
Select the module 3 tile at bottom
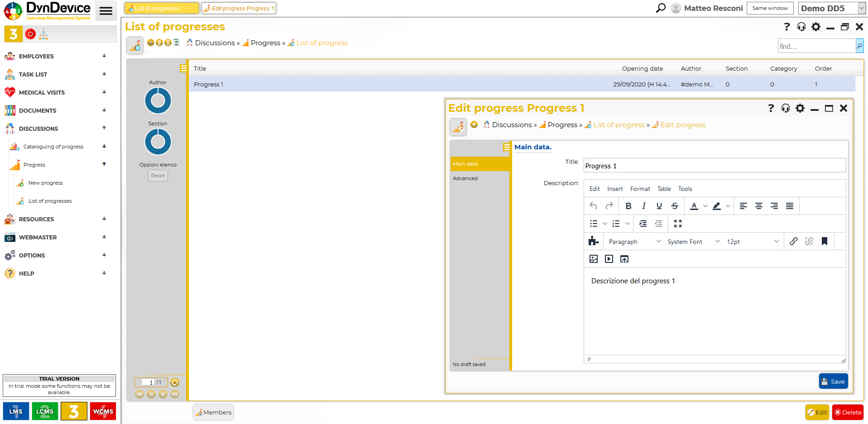[x=74, y=411]
